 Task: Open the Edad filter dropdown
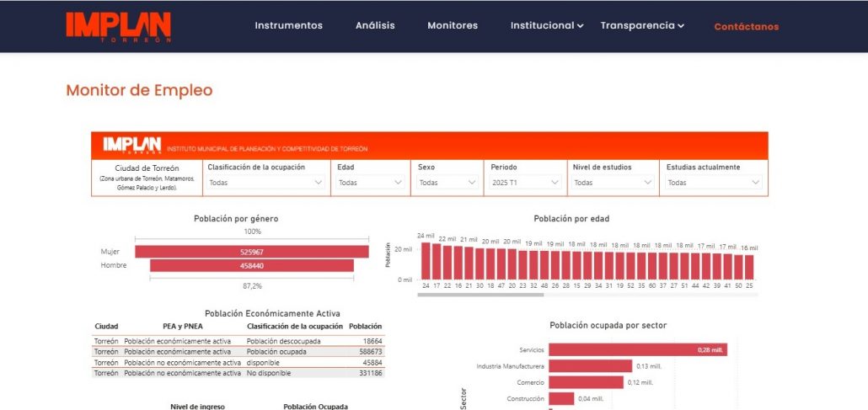pyautogui.click(x=371, y=182)
